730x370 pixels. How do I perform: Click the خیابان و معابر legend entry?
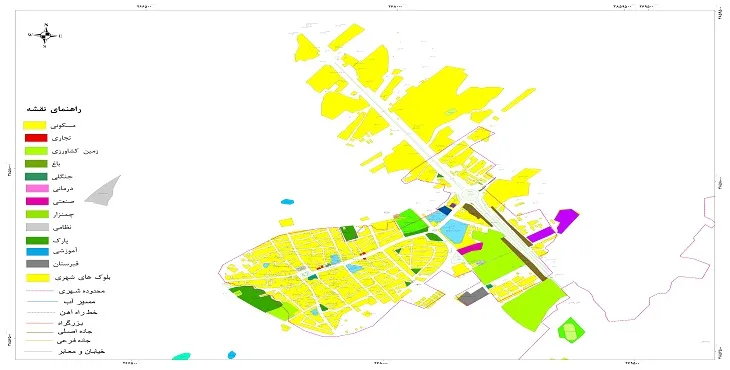tap(65, 351)
